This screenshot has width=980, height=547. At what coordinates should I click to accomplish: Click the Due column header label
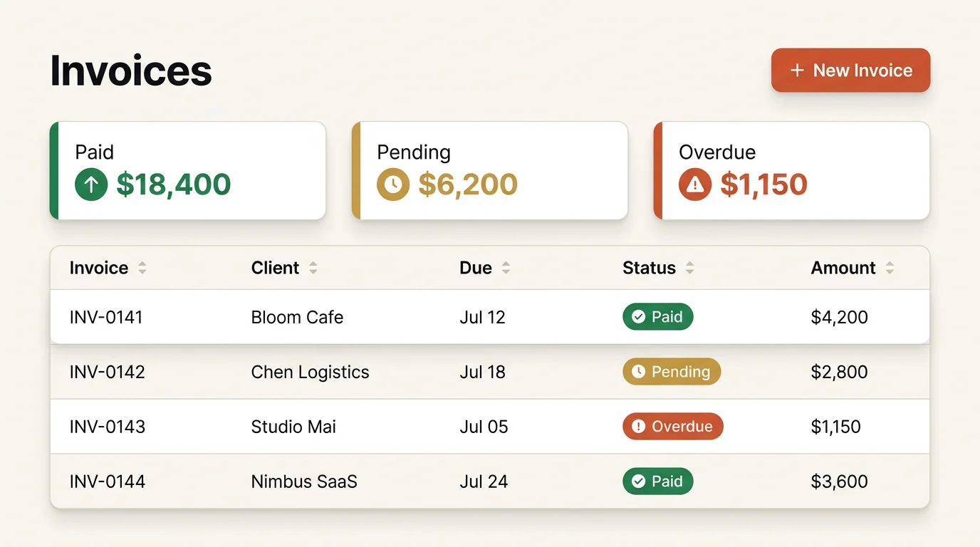[x=476, y=268]
